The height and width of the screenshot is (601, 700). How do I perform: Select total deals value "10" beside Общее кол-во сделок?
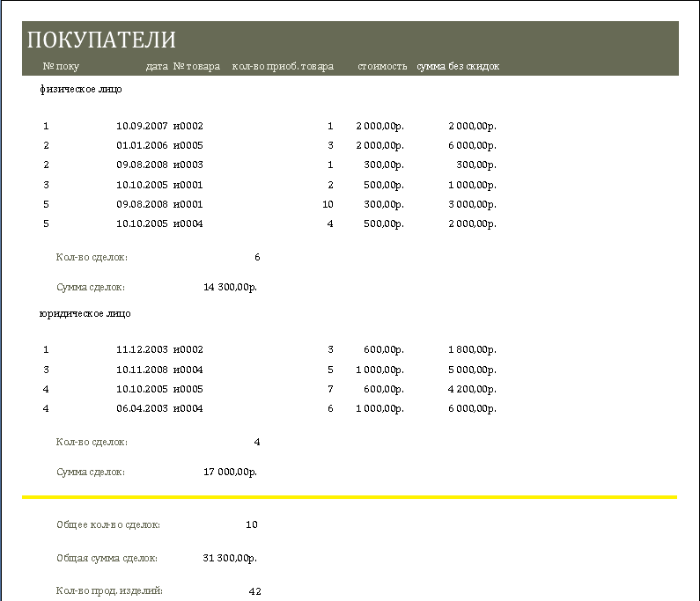point(252,524)
